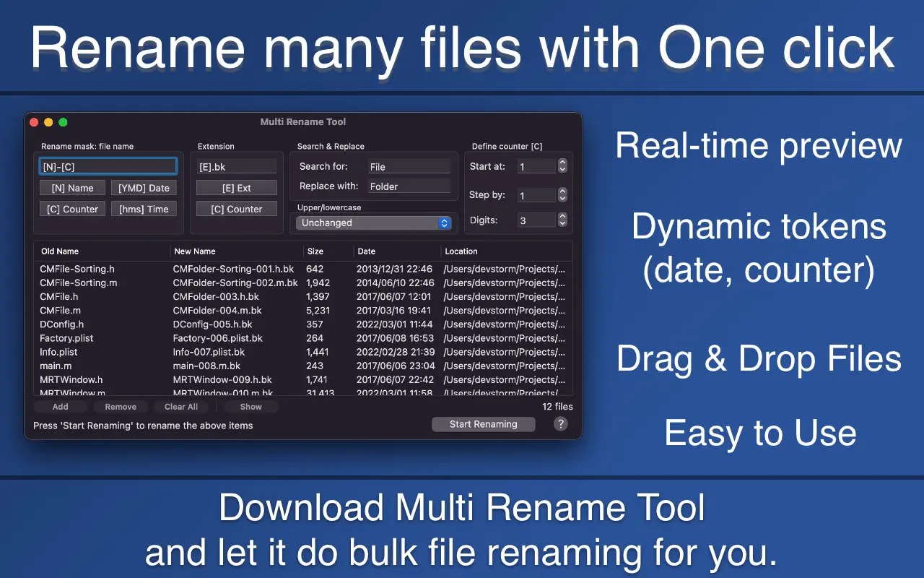Select the MRTWindow.h row
924x578 pixels.
303,379
